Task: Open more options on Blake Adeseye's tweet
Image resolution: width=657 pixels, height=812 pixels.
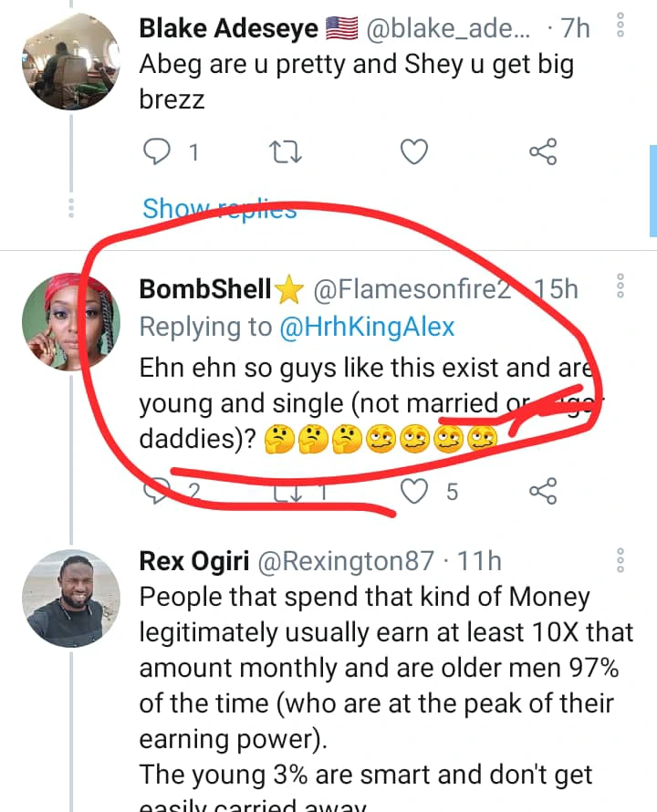Action: [620, 28]
